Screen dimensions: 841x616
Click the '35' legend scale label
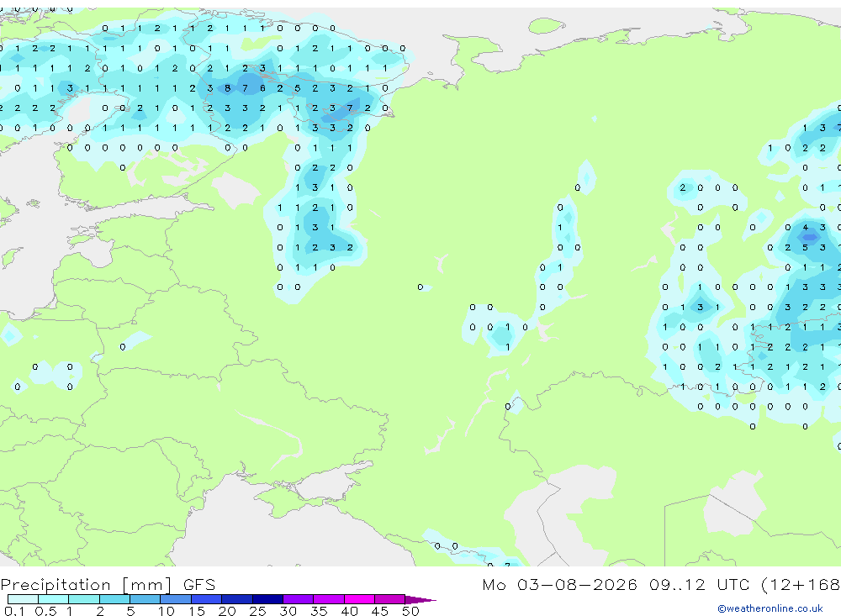point(319,611)
